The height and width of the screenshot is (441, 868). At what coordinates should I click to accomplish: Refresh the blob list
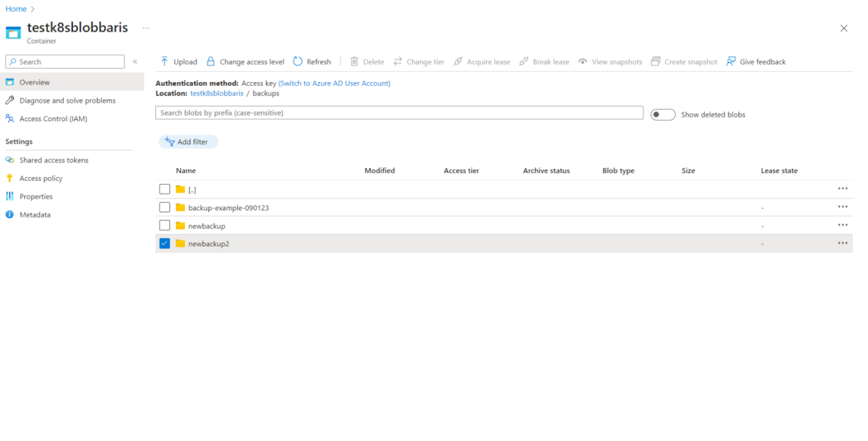coord(312,62)
